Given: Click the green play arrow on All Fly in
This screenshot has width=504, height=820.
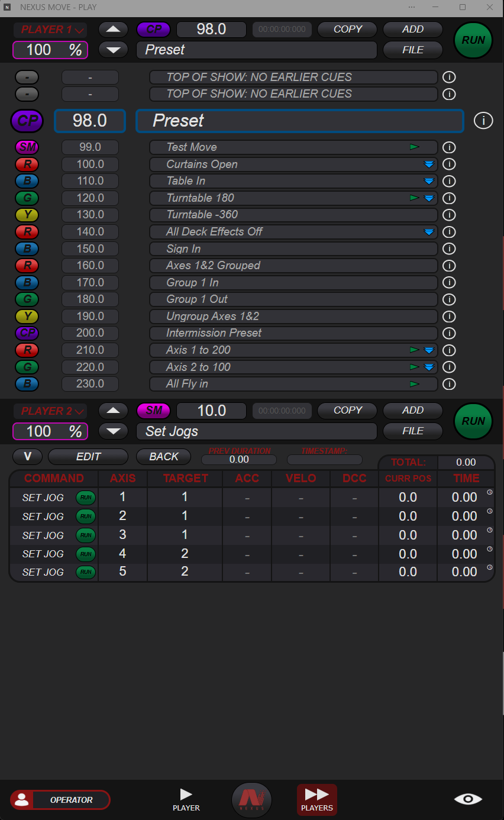Looking at the screenshot, I should pyautogui.click(x=415, y=384).
